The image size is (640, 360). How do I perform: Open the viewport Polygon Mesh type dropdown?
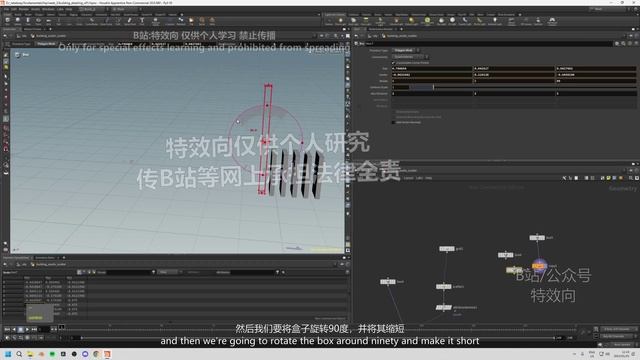click(46, 44)
